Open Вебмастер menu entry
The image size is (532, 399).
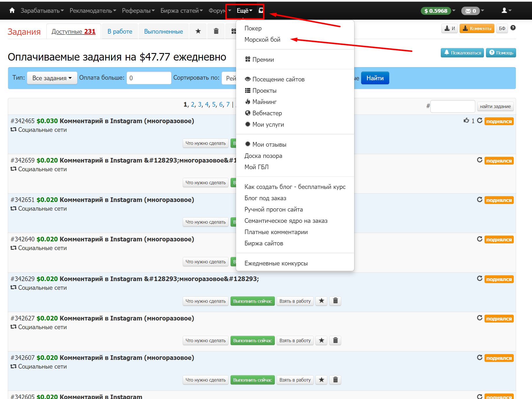pos(263,113)
